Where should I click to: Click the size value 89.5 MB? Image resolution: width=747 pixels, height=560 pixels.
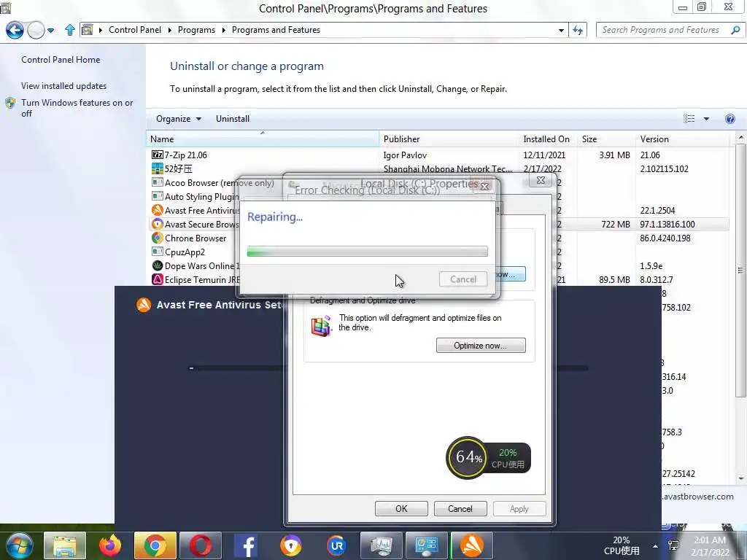pyautogui.click(x=614, y=280)
